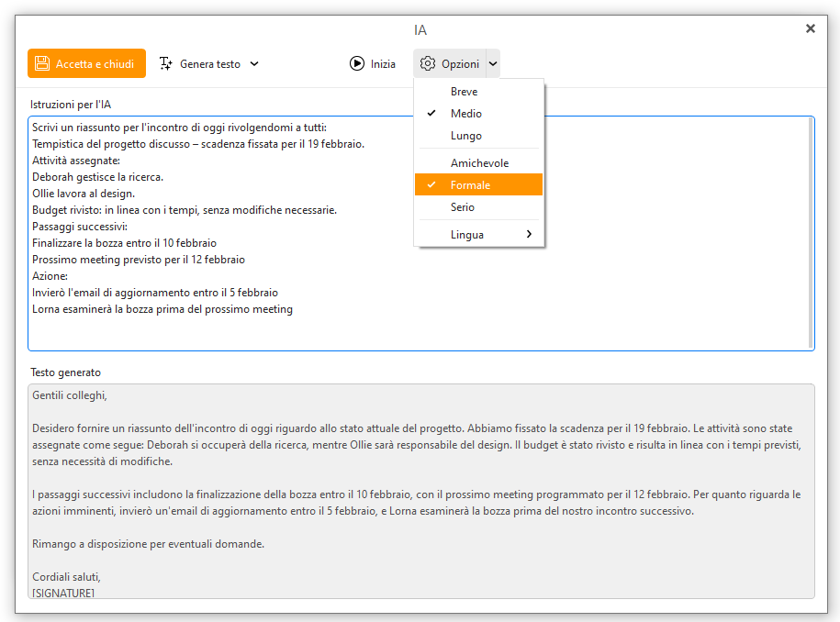Click the Opzioni button label
840x622 pixels.
460,64
